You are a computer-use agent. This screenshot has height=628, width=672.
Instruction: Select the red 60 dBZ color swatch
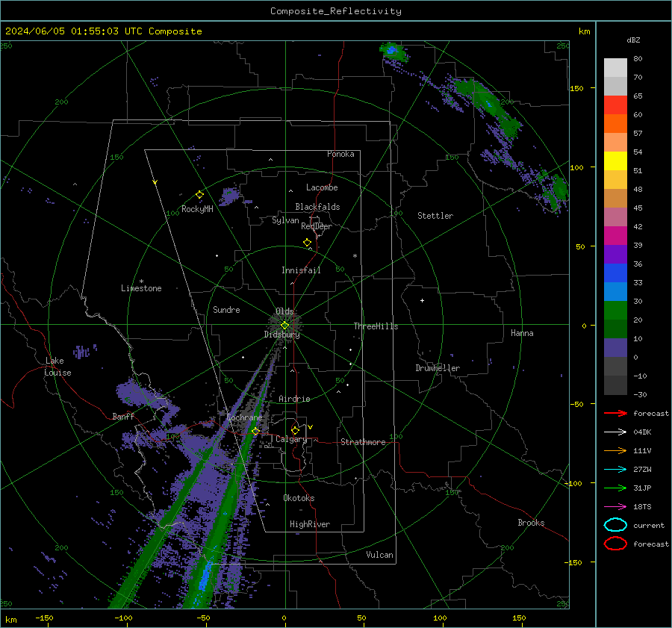(615, 105)
